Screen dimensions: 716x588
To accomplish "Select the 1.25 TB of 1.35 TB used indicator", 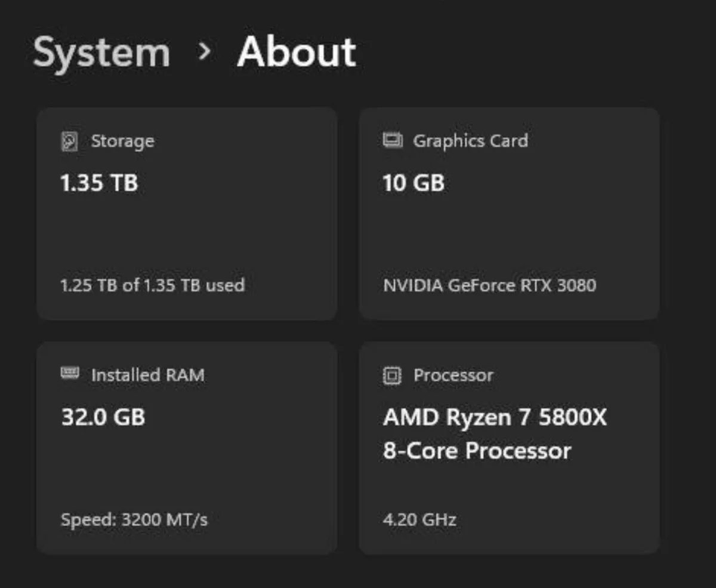I will pos(152,285).
